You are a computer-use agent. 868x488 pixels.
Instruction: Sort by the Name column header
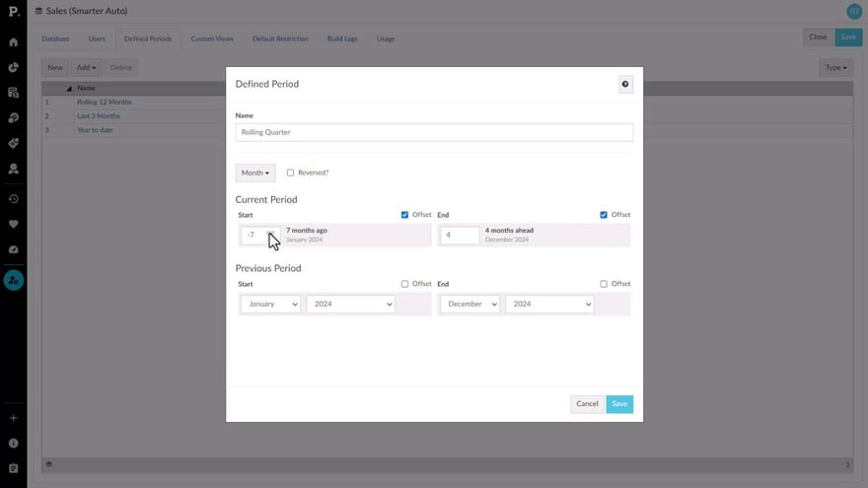click(x=87, y=88)
